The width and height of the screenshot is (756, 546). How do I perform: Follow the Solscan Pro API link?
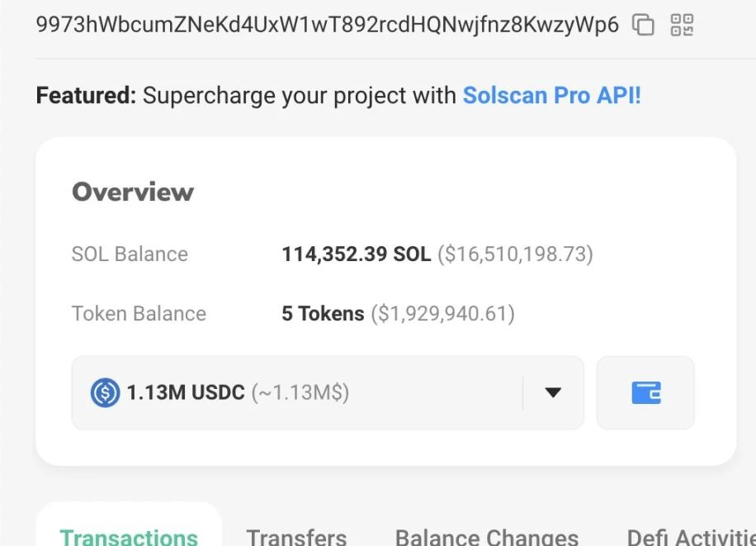pos(551,95)
